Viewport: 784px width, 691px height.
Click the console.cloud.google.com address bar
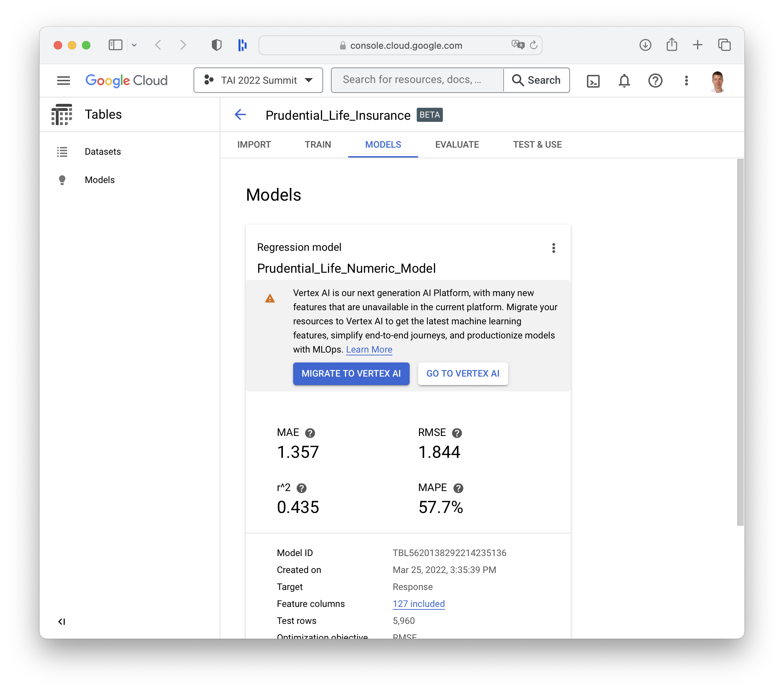pyautogui.click(x=400, y=45)
